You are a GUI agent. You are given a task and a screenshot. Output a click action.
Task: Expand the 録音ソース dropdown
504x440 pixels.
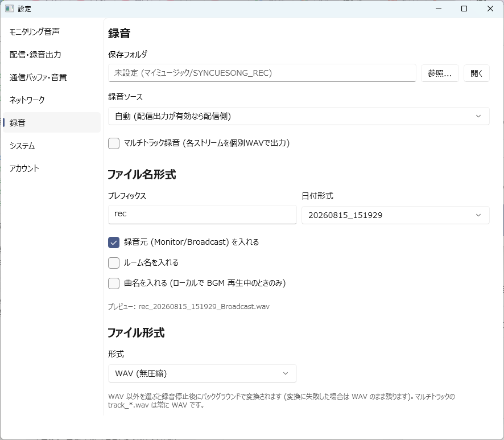(299, 116)
